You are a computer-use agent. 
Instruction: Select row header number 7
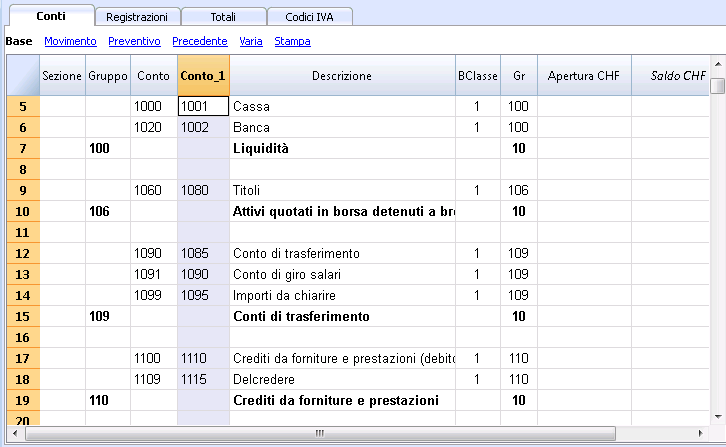click(23, 149)
